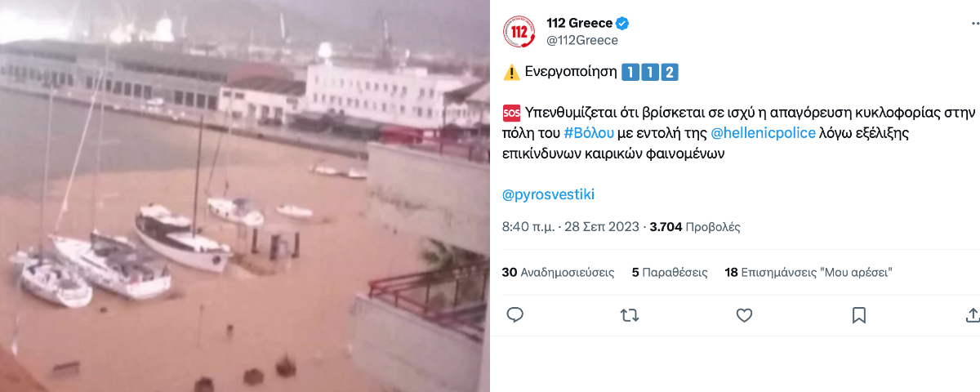Screen dimensions: 980x392
Task: Click the yellow warning sign emoji
Action: pos(511,72)
